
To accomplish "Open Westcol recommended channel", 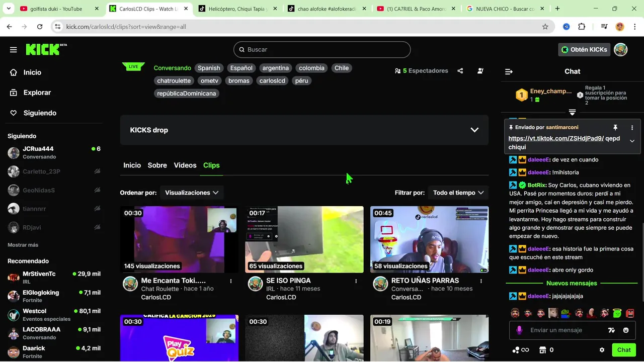I will click(54, 315).
